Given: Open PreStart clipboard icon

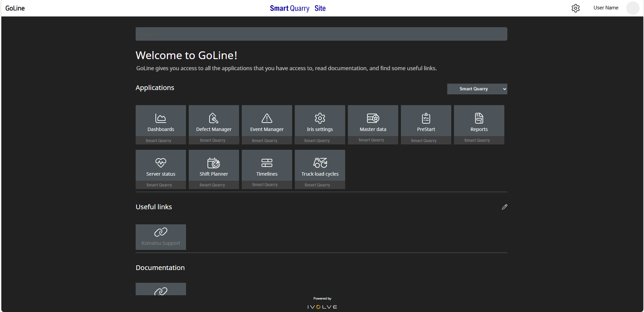Looking at the screenshot, I should 426,118.
